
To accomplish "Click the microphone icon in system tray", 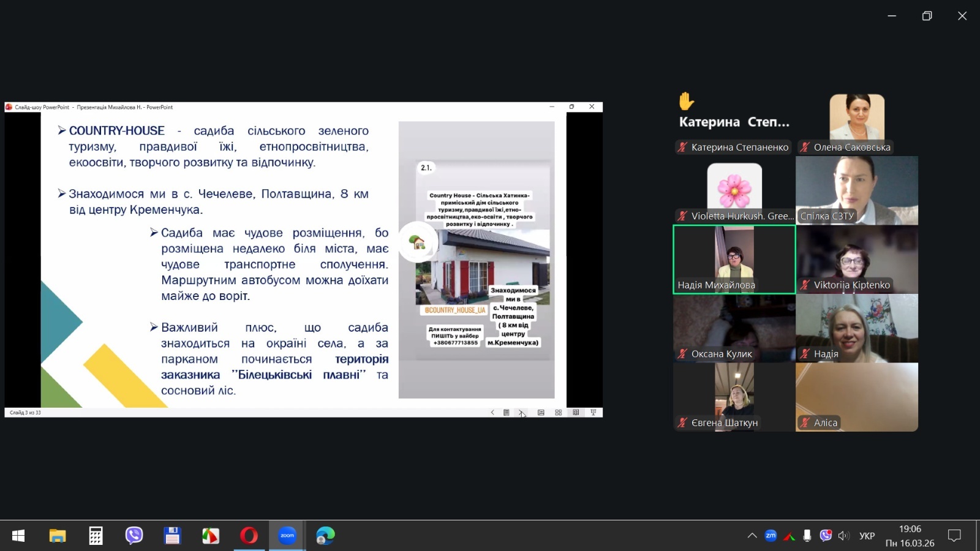I will coord(807,536).
